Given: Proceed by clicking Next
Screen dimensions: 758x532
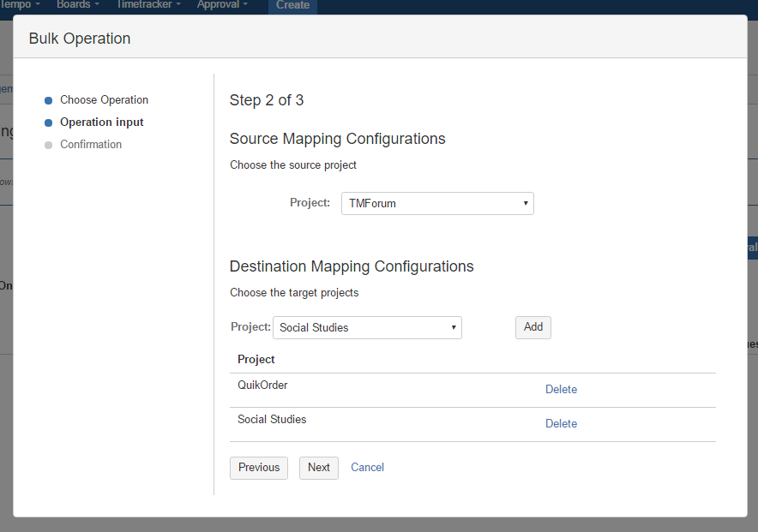Looking at the screenshot, I should tap(319, 468).
